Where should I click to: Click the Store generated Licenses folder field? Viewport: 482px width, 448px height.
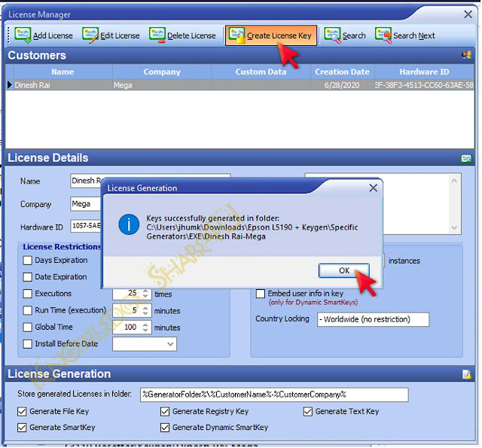pos(274,395)
